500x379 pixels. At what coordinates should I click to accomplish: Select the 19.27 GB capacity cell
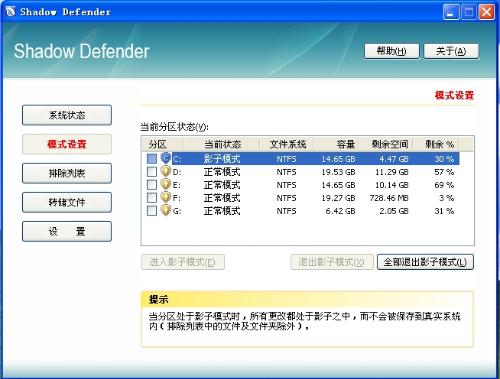pyautogui.click(x=338, y=198)
